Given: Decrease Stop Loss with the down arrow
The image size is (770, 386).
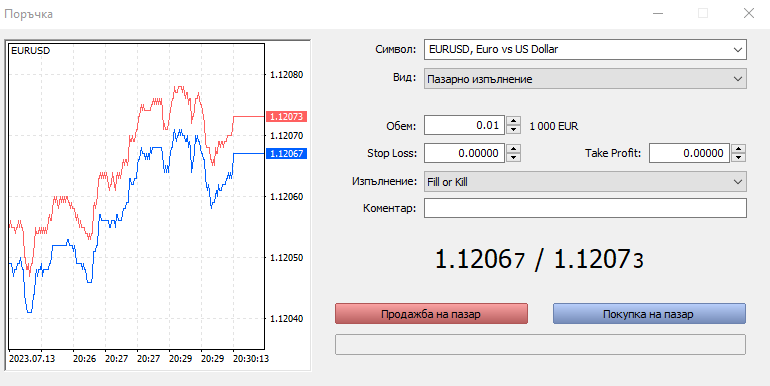Looking at the screenshot, I should pos(513,158).
